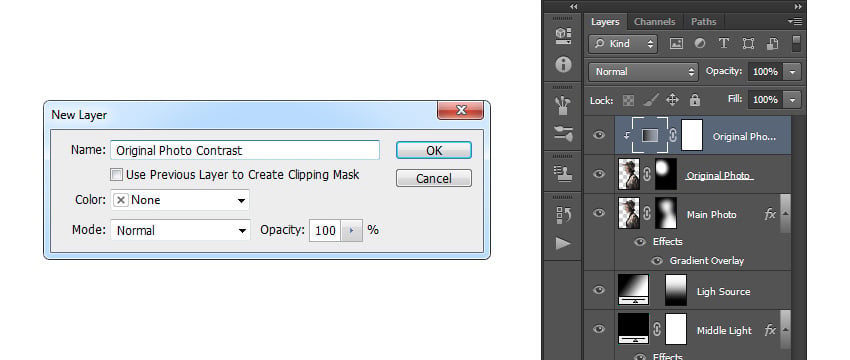Filter layers by shape layers icon

(x=748, y=44)
